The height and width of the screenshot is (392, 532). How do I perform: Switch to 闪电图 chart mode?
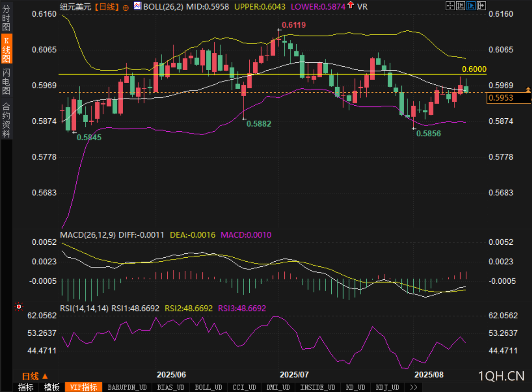tap(6, 81)
